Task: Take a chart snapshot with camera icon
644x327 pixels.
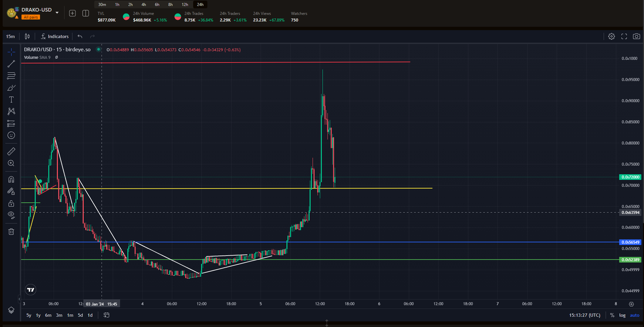Action: click(x=636, y=36)
